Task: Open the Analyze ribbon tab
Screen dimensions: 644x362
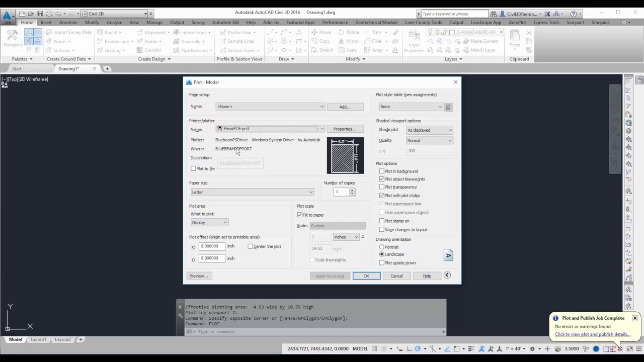Action: [x=114, y=23]
